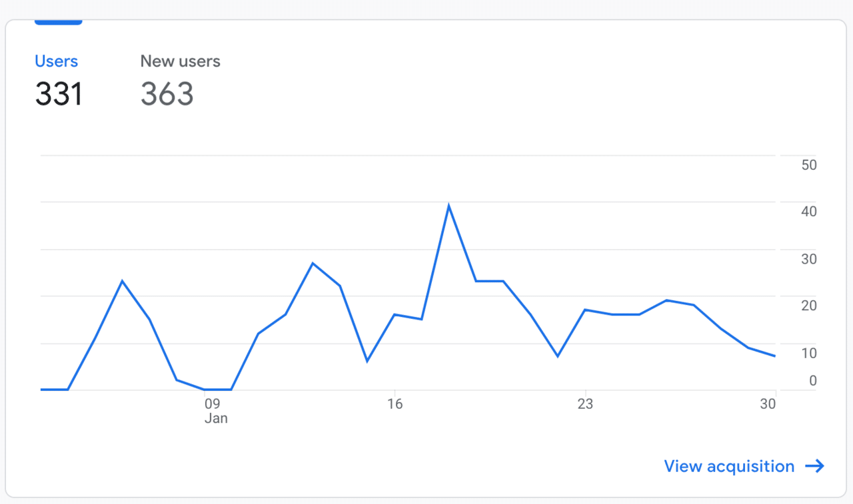The width and height of the screenshot is (853, 504).
Task: Click the line's endpoint at date 30
Action: pos(775,356)
